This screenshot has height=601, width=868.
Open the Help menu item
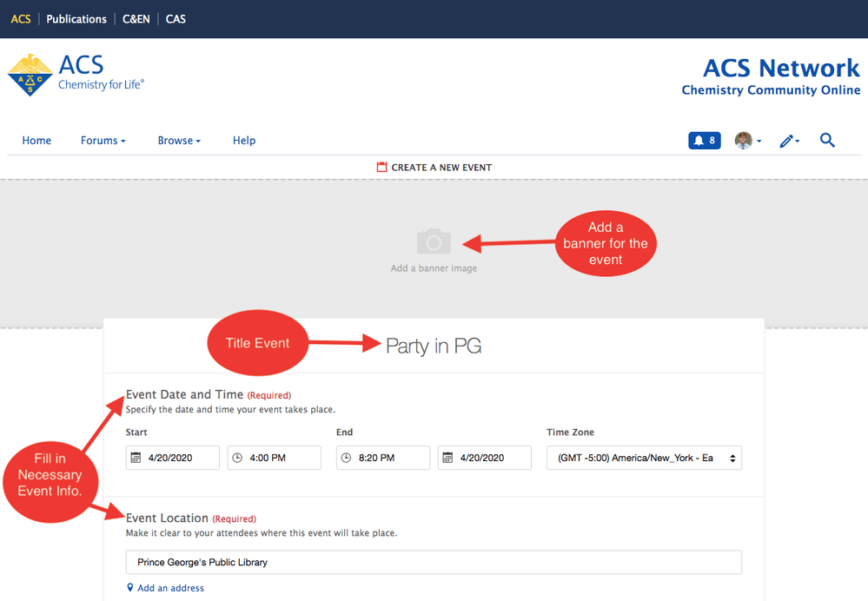(244, 141)
